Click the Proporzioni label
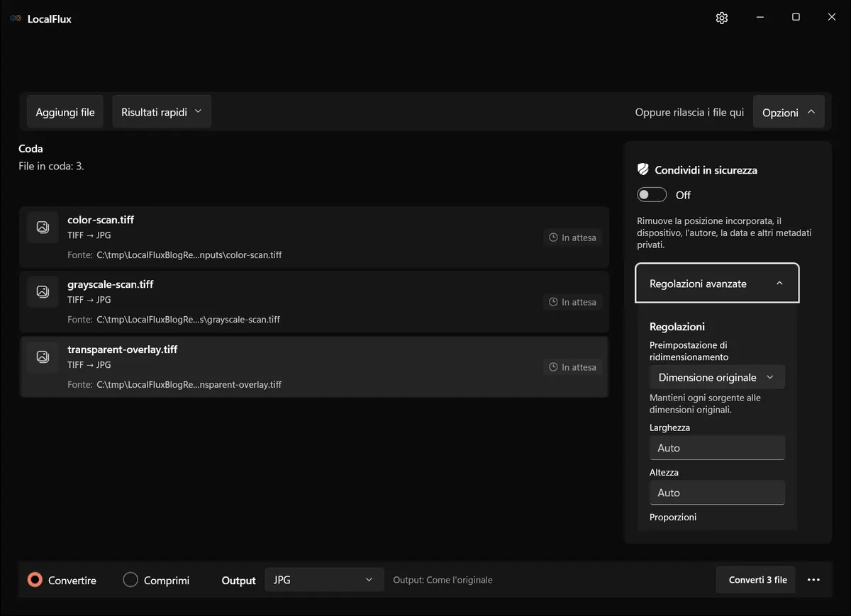 coord(673,517)
